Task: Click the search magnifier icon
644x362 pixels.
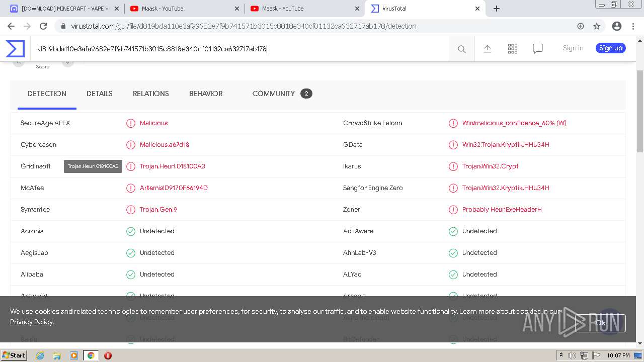Action: click(461, 49)
